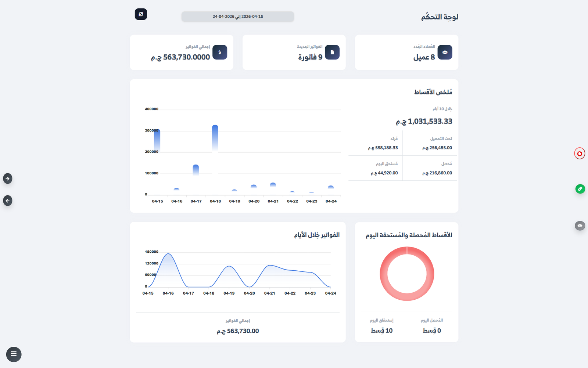Click the 44,920.00 due today amount
Image resolution: width=588 pixels, height=368 pixels.
[x=384, y=173]
